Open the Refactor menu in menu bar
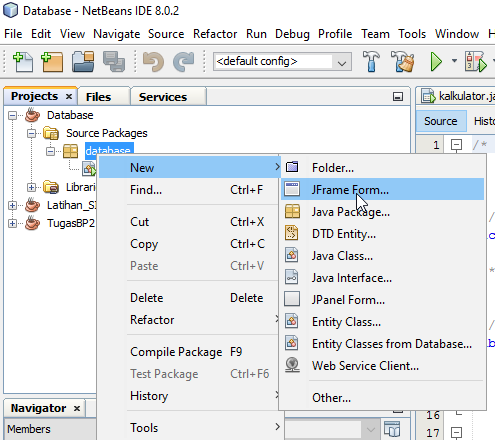The image size is (495, 440). pyautogui.click(x=215, y=34)
